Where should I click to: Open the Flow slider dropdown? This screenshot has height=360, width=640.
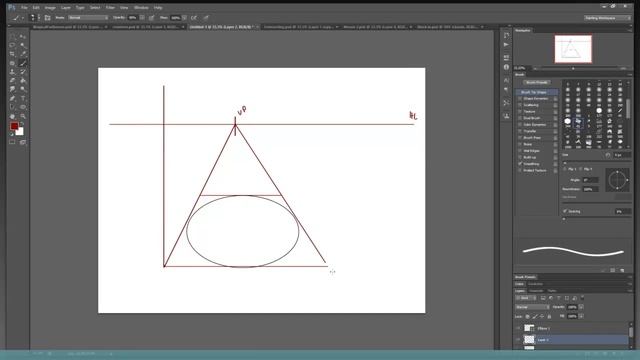pos(184,18)
